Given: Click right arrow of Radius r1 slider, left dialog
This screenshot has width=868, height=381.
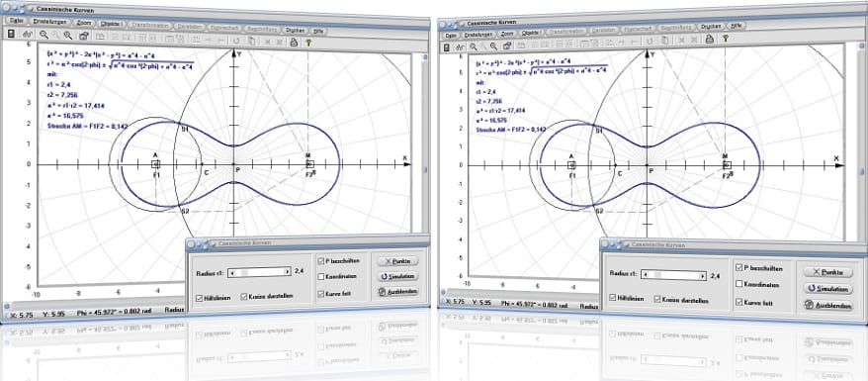Looking at the screenshot, I should [288, 272].
